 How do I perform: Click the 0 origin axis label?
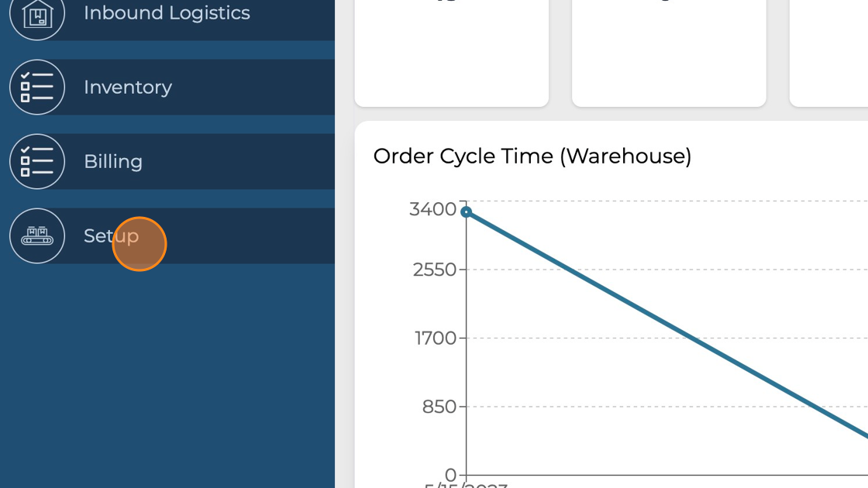click(450, 474)
